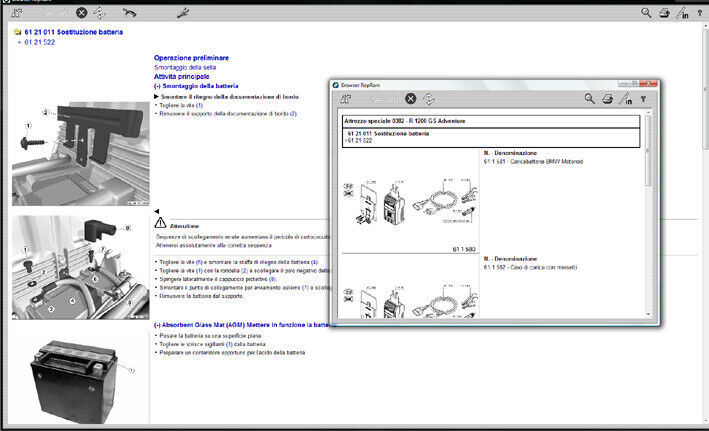
Task: Click the print icon in main toolbar
Action: [x=663, y=13]
